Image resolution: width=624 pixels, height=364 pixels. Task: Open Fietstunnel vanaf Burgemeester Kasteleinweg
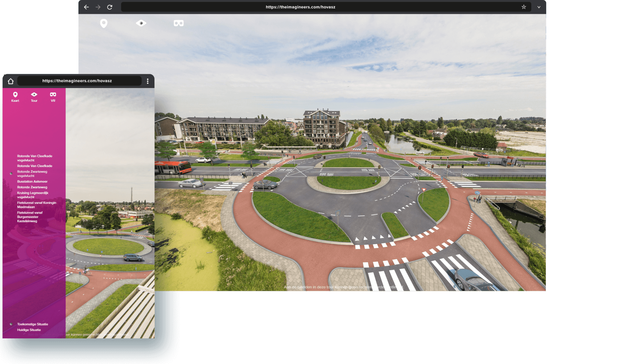point(30,217)
